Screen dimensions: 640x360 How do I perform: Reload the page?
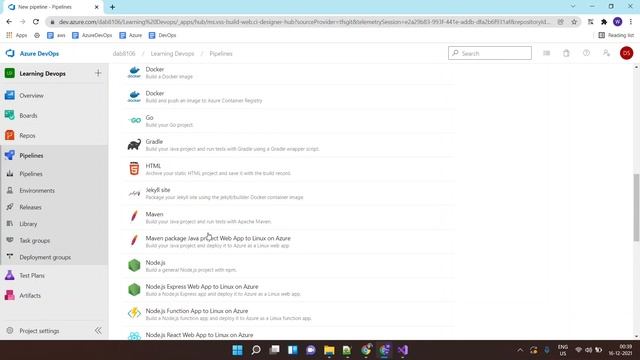36,22
